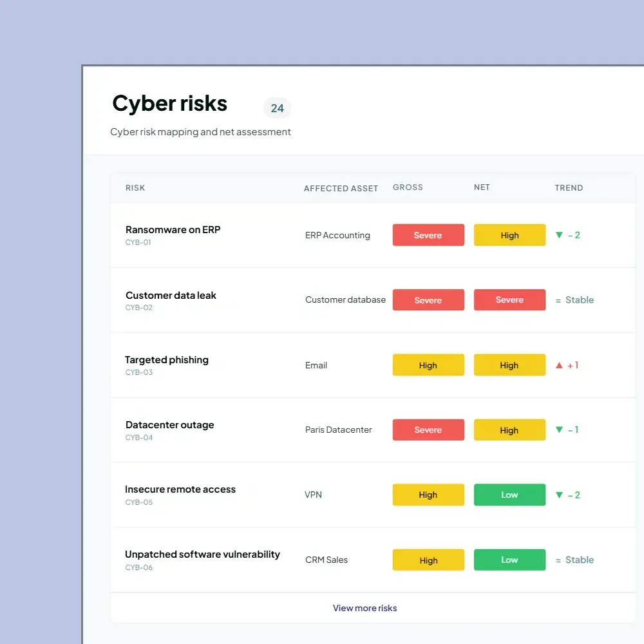Viewport: 644px width, 644px height.
Task: Click High gross badge for Unpatched software vulnerability
Action: coord(428,560)
